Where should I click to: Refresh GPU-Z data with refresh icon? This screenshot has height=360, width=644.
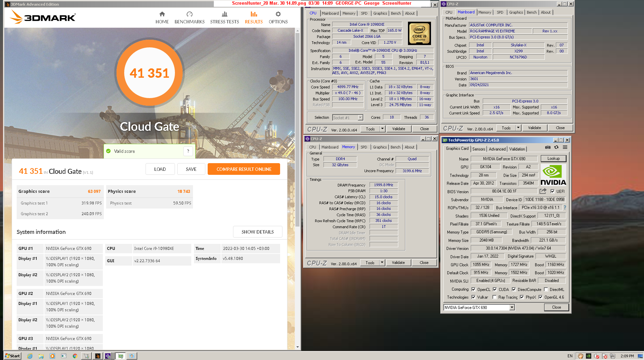556,147
